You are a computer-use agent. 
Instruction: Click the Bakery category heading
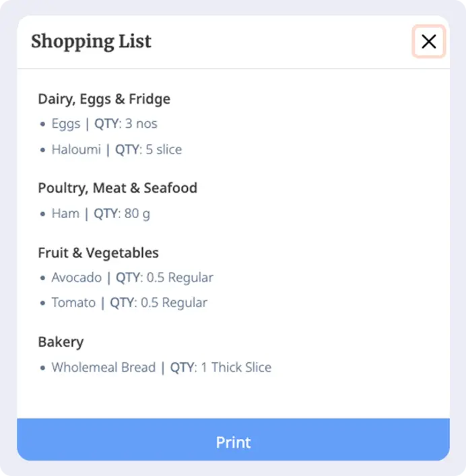(x=61, y=342)
